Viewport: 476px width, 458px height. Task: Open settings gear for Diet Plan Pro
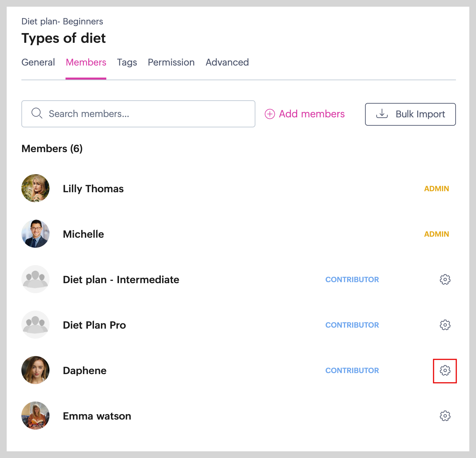pos(445,325)
